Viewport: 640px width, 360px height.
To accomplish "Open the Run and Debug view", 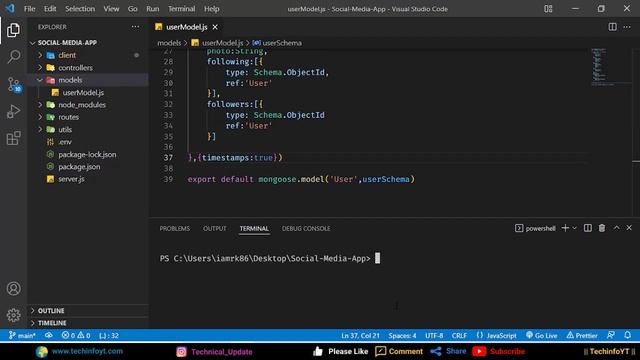I will pyautogui.click(x=13, y=111).
